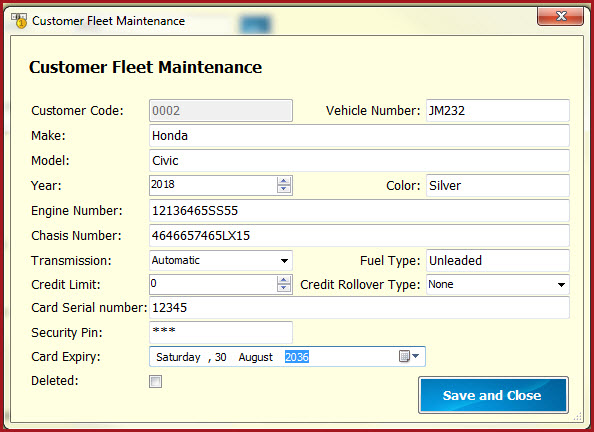Increase the Credit Limit value
Screen dimensions: 594x432
click(284, 280)
